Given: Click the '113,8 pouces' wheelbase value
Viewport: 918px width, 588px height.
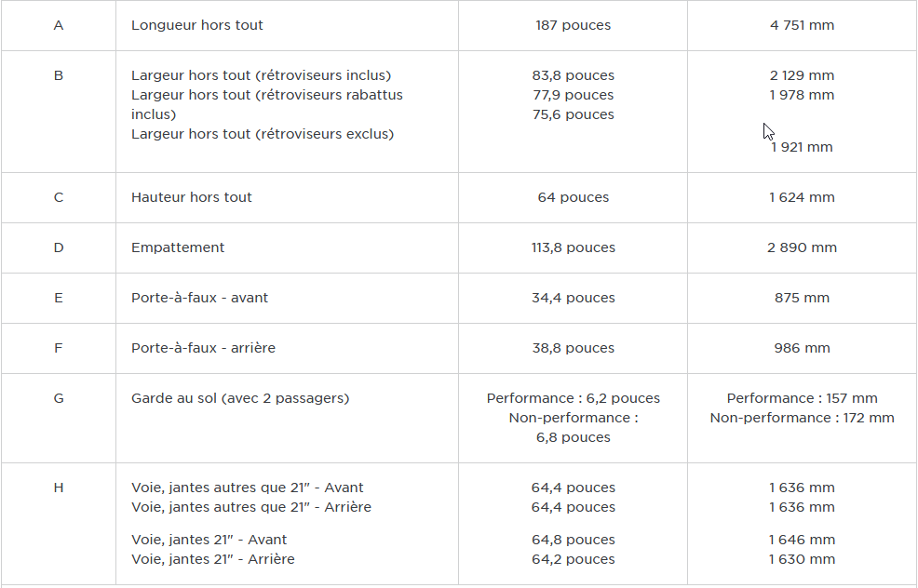Looking at the screenshot, I should [x=574, y=247].
